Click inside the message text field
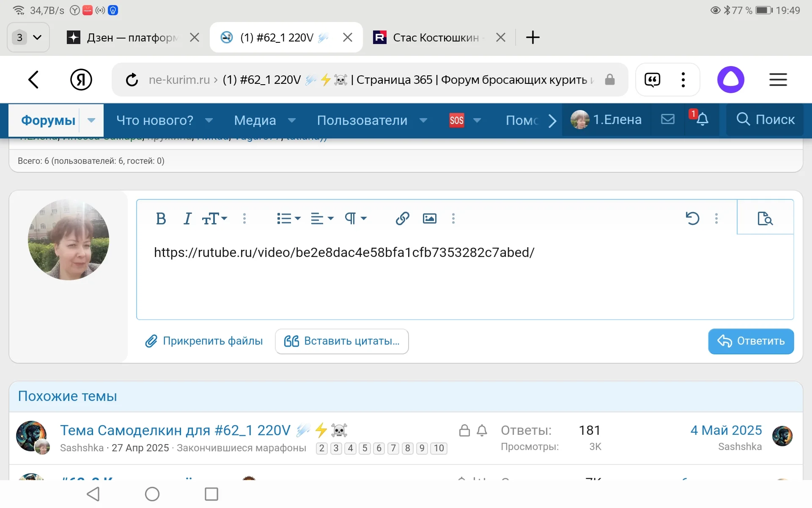812x508 pixels. (381, 279)
